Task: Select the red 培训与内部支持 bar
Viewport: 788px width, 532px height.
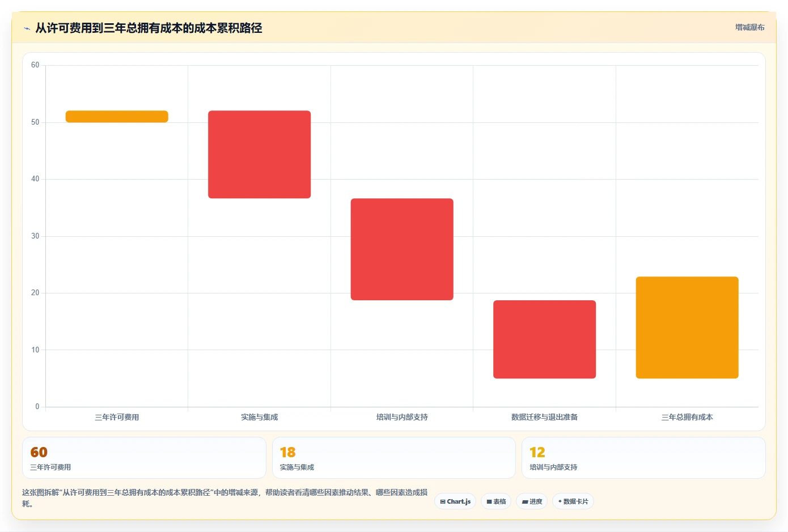Action: (x=402, y=249)
